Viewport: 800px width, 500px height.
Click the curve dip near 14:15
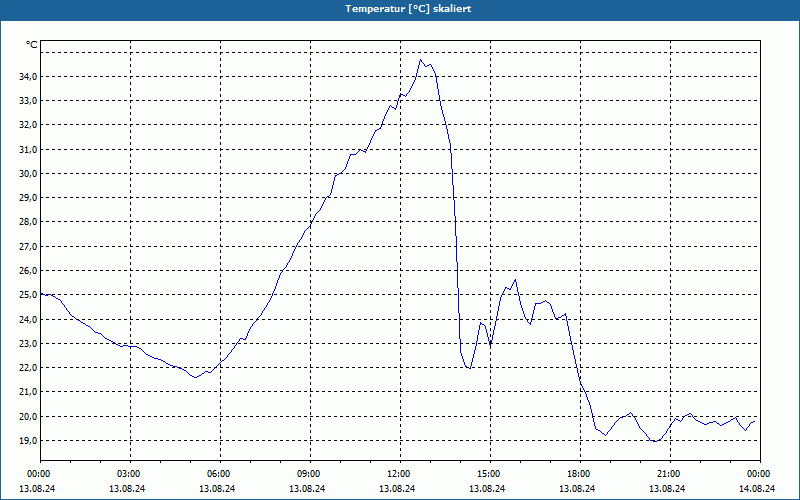point(469,368)
